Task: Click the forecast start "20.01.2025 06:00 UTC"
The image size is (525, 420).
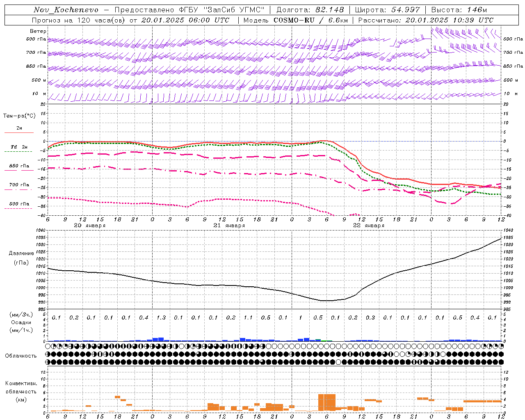Action: click(x=185, y=20)
